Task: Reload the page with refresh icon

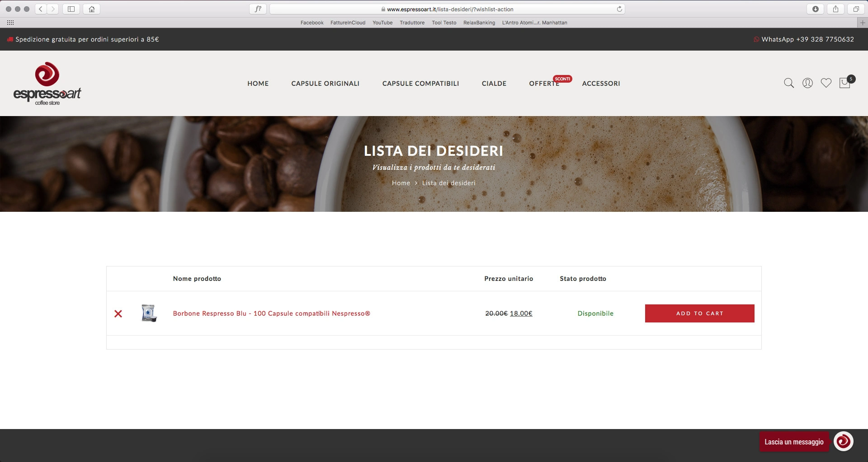Action: coord(619,9)
